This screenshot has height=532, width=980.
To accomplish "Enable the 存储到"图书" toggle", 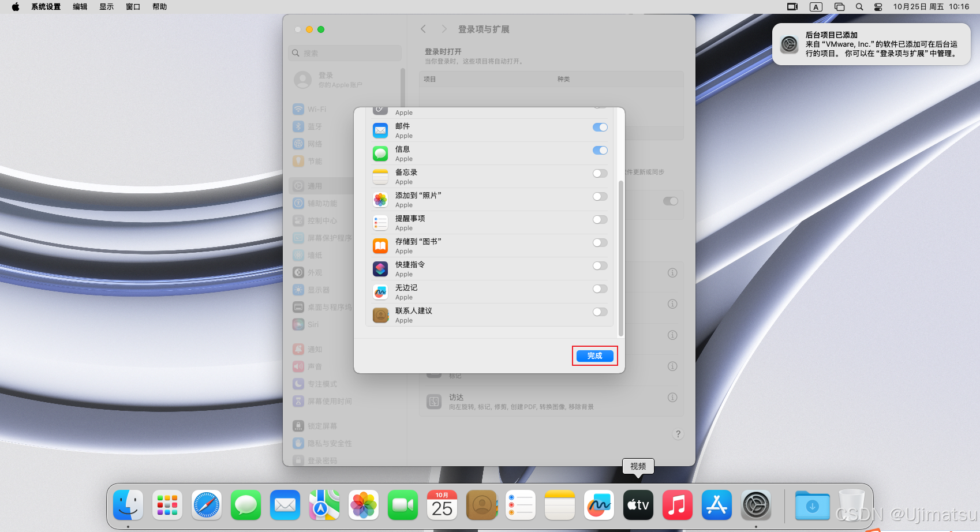I will tap(600, 242).
